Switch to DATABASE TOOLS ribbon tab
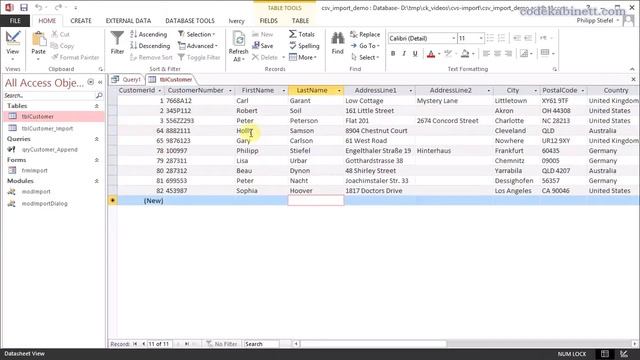Viewport: 640px width, 360px height. (190, 20)
